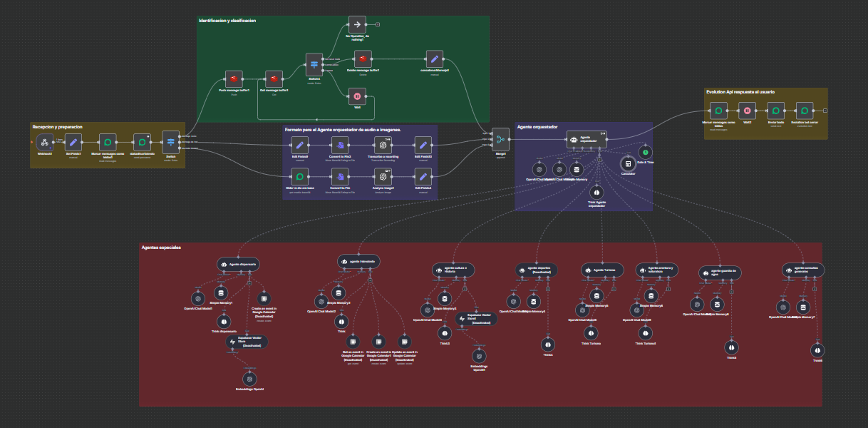The height and width of the screenshot is (428, 868).
Task: Click the Date & Time tool node
Action: (x=645, y=152)
